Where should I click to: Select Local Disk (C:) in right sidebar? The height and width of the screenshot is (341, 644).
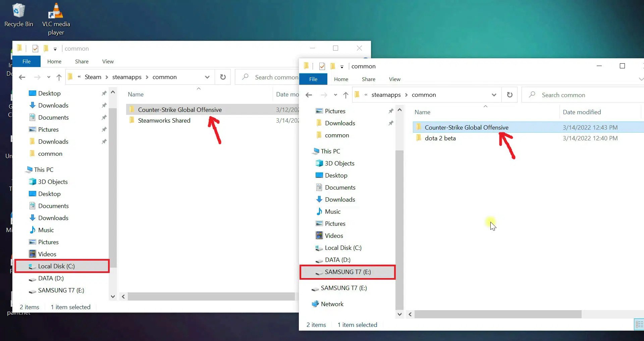click(x=343, y=248)
